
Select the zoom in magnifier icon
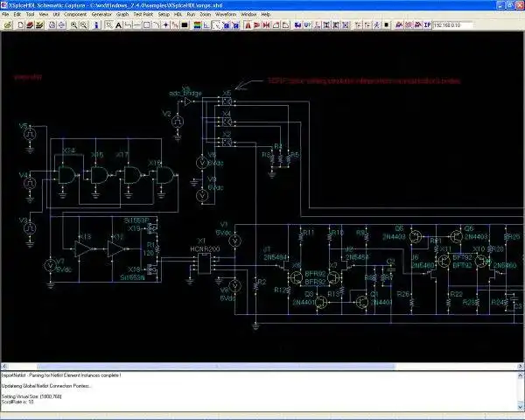[73, 25]
